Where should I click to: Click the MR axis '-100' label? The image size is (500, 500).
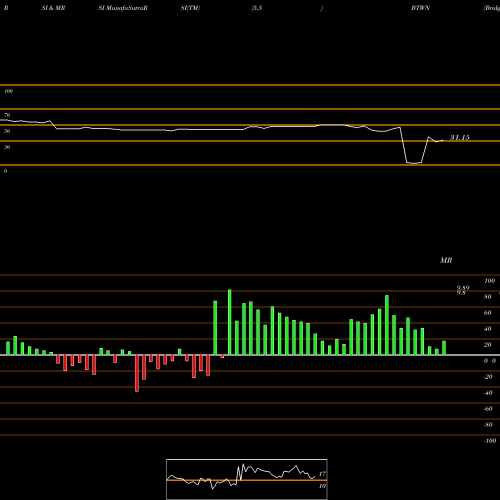(x=490, y=441)
